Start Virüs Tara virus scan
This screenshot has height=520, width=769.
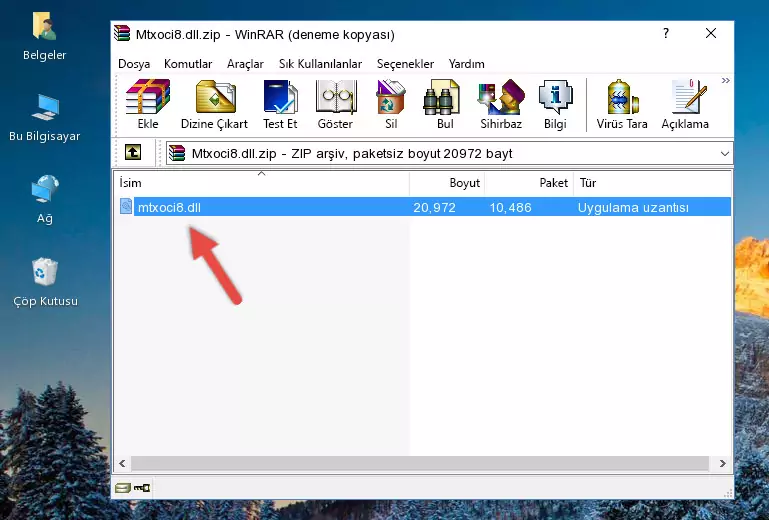tap(622, 104)
